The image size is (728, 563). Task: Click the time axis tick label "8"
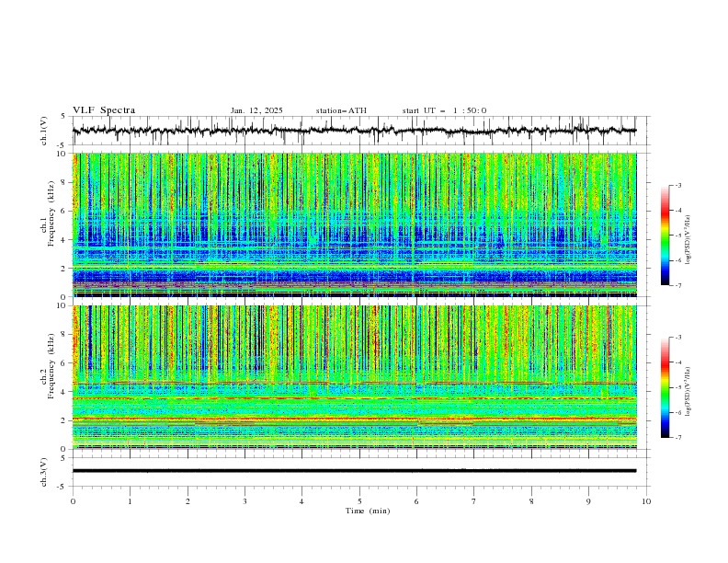(531, 501)
